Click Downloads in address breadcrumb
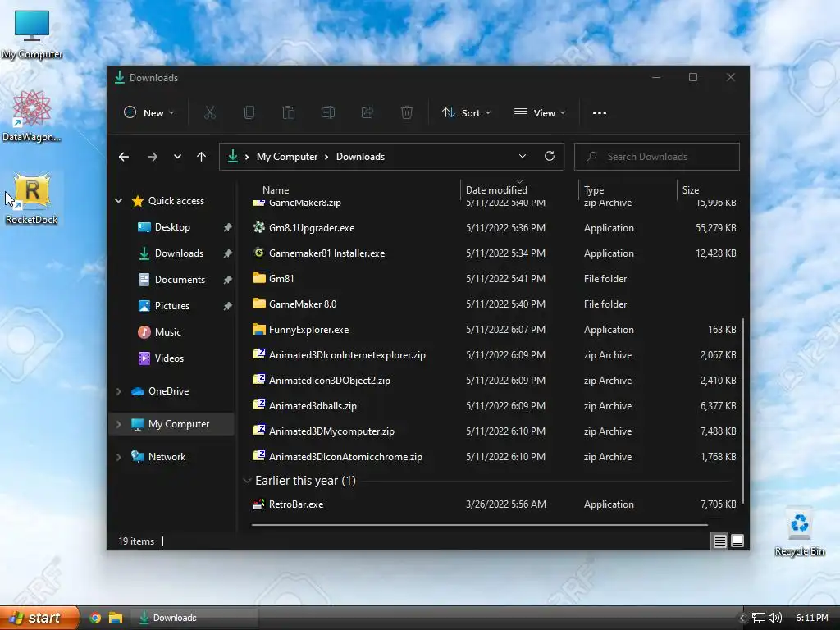The width and height of the screenshot is (840, 630). coord(360,157)
